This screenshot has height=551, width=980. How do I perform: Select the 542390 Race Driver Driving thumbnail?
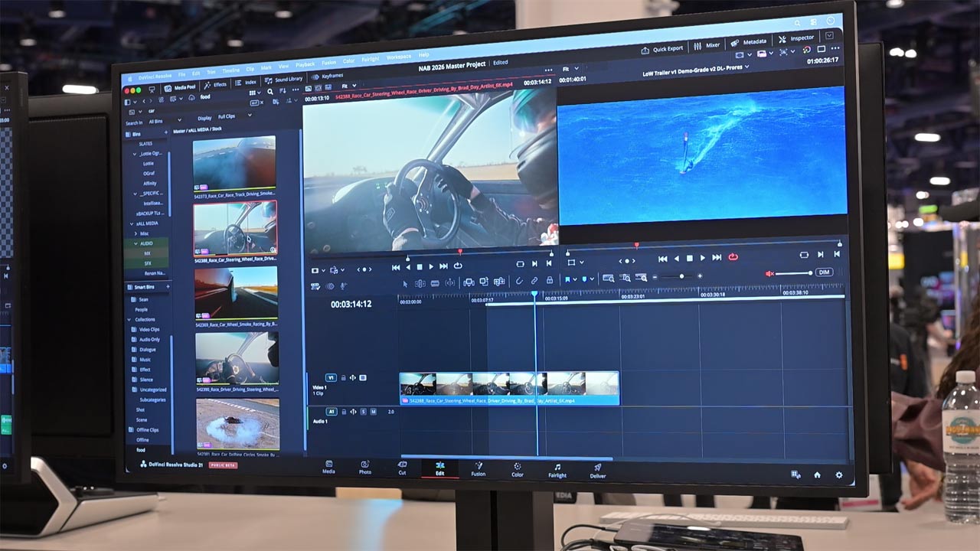(237, 357)
